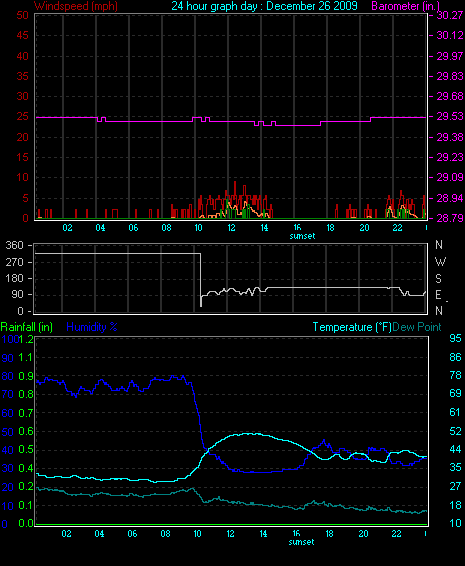Click the "Barometer (in.)" axis title
Screen dimensions: 465x566
pos(406,6)
